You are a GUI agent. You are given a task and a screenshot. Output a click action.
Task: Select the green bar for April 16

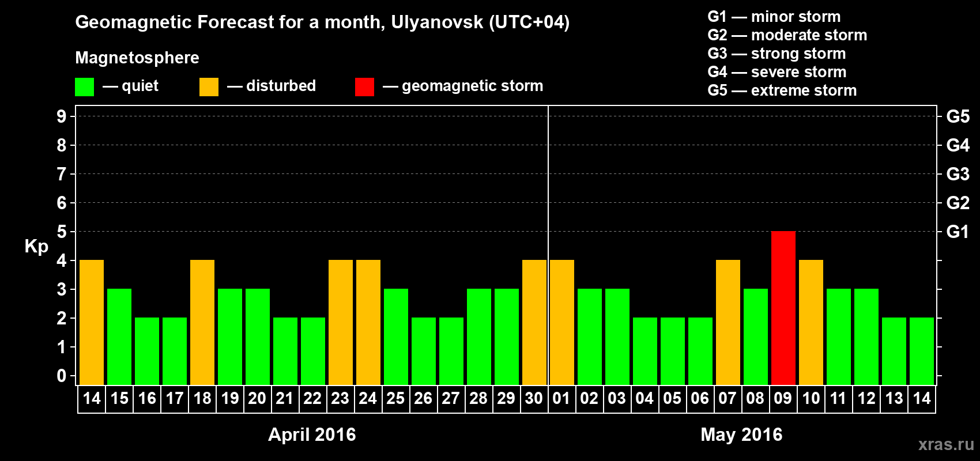point(147,351)
